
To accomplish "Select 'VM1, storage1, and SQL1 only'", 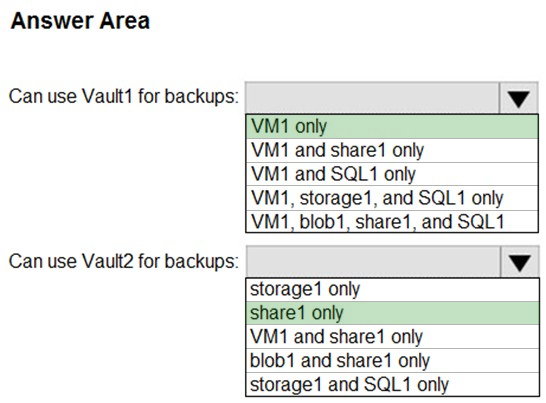I will (392, 198).
